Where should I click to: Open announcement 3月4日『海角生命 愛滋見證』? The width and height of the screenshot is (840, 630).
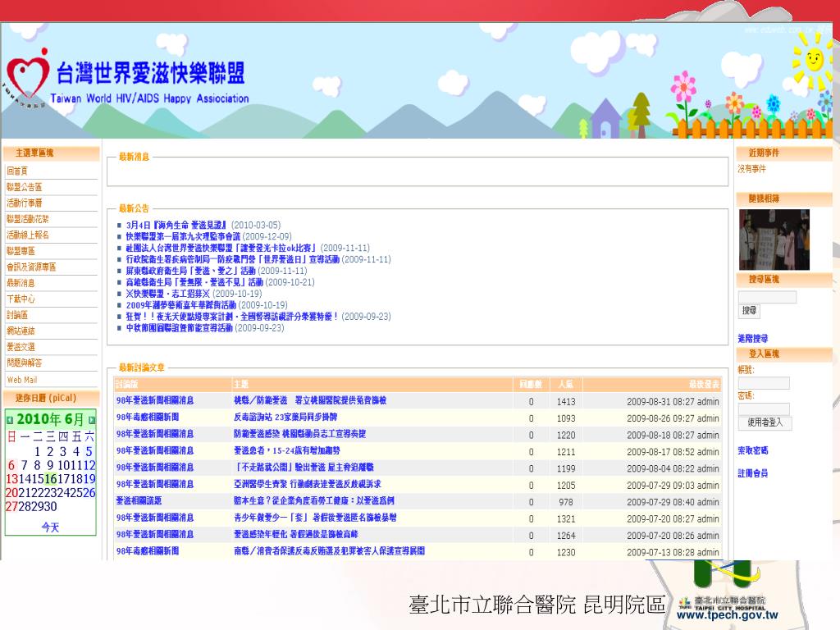[x=177, y=225]
